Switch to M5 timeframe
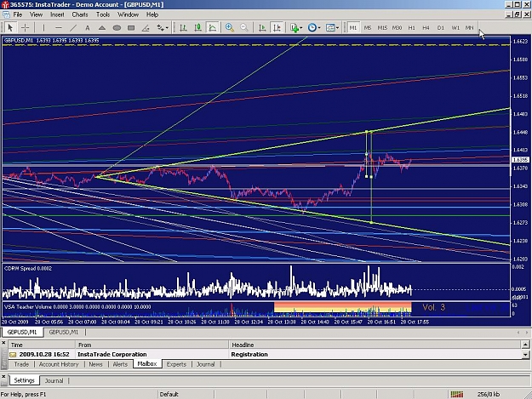 [368, 27]
